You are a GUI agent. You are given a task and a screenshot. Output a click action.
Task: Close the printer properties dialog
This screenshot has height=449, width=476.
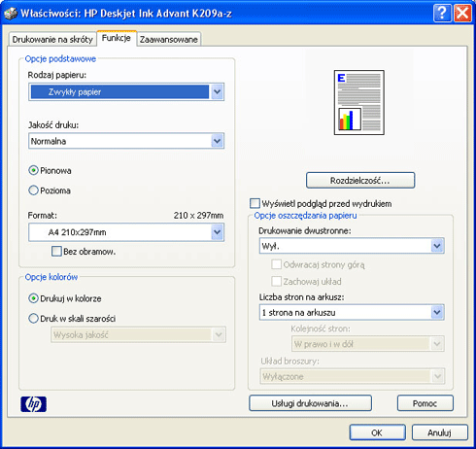pos(462,14)
